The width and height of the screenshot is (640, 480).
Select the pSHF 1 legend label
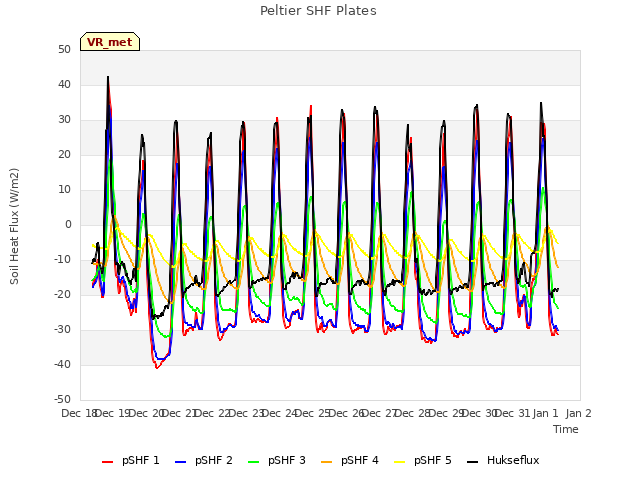(x=141, y=460)
